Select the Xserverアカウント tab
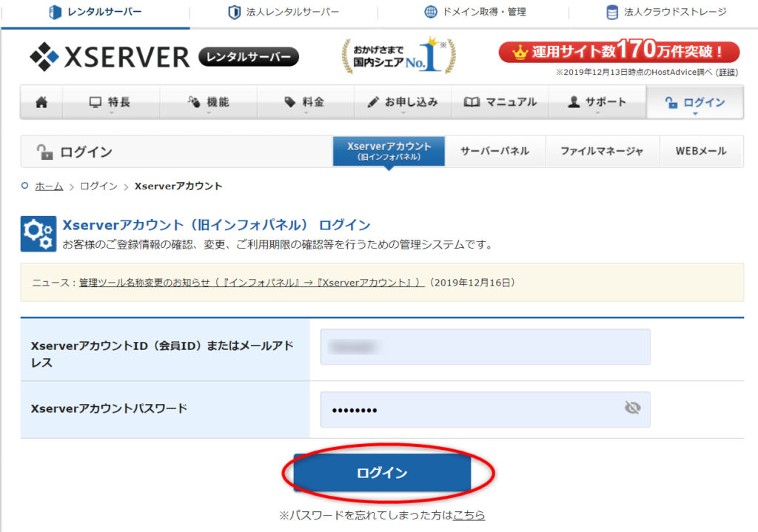Image resolution: width=758 pixels, height=532 pixels. pyautogui.click(x=389, y=151)
